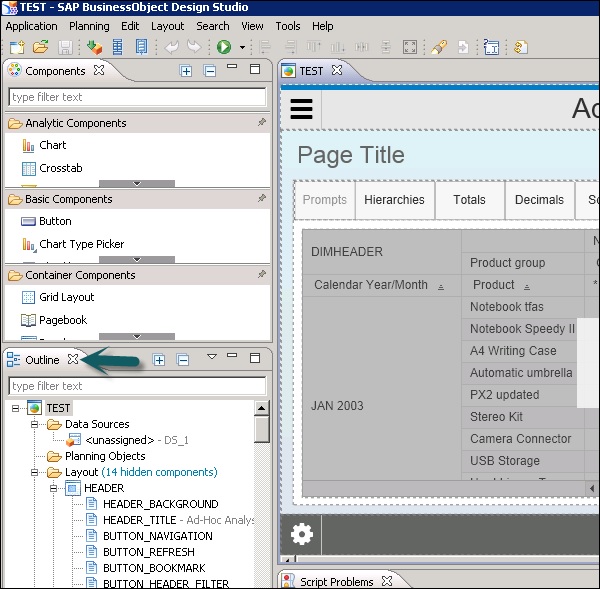The width and height of the screenshot is (600, 589).
Task: Click the Open folder icon in toolbar
Action: coord(41,47)
